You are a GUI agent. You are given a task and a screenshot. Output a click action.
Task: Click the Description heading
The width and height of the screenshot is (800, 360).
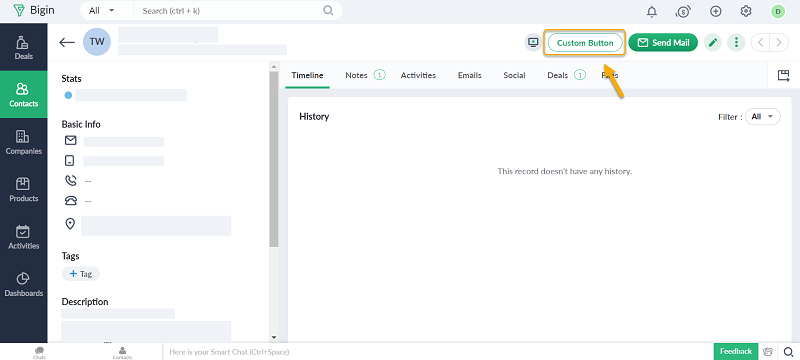click(x=85, y=302)
